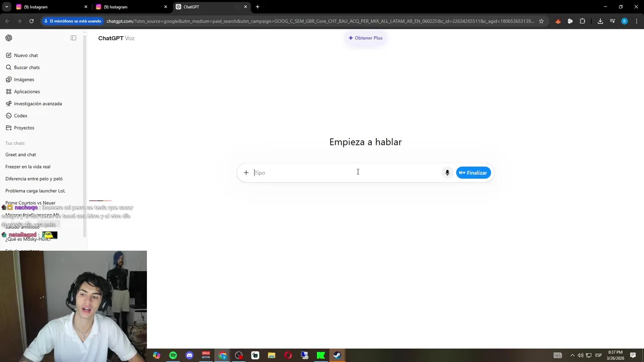Open Investigación avanzada
644x362 pixels.
point(38,104)
